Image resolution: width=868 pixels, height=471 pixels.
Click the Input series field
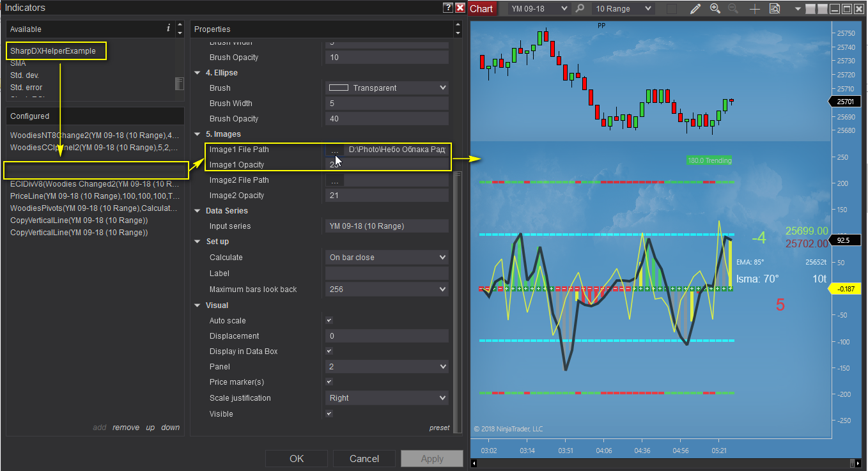[387, 226]
